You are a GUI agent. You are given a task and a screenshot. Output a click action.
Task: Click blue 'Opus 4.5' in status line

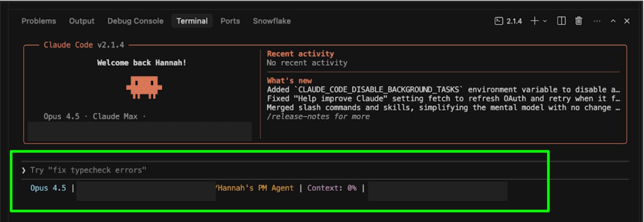(x=48, y=188)
